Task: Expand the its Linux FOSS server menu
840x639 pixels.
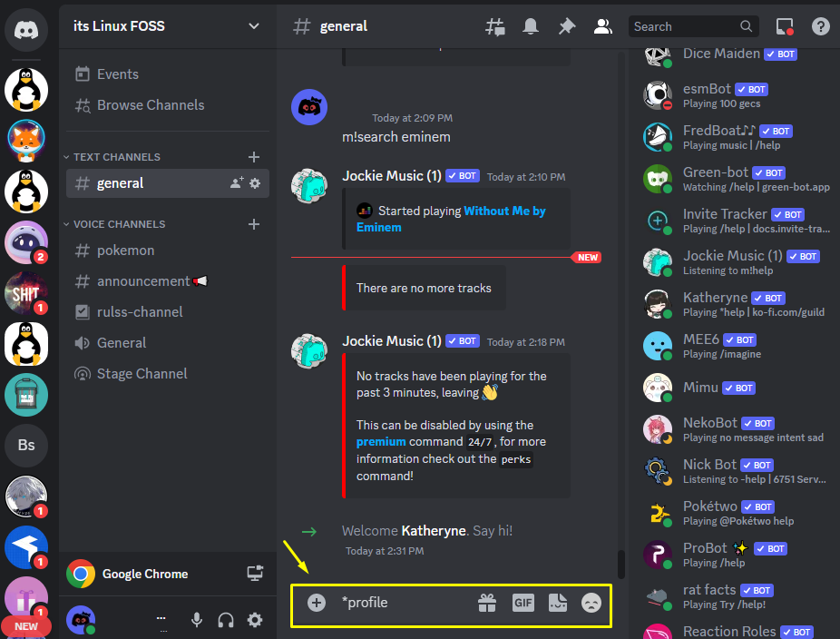Action: [167, 26]
